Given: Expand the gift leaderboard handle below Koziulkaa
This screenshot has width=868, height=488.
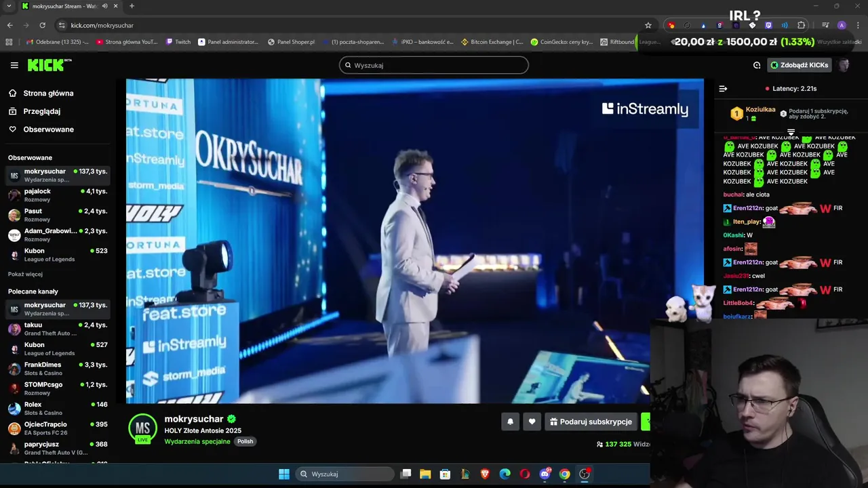Looking at the screenshot, I should coord(791,131).
